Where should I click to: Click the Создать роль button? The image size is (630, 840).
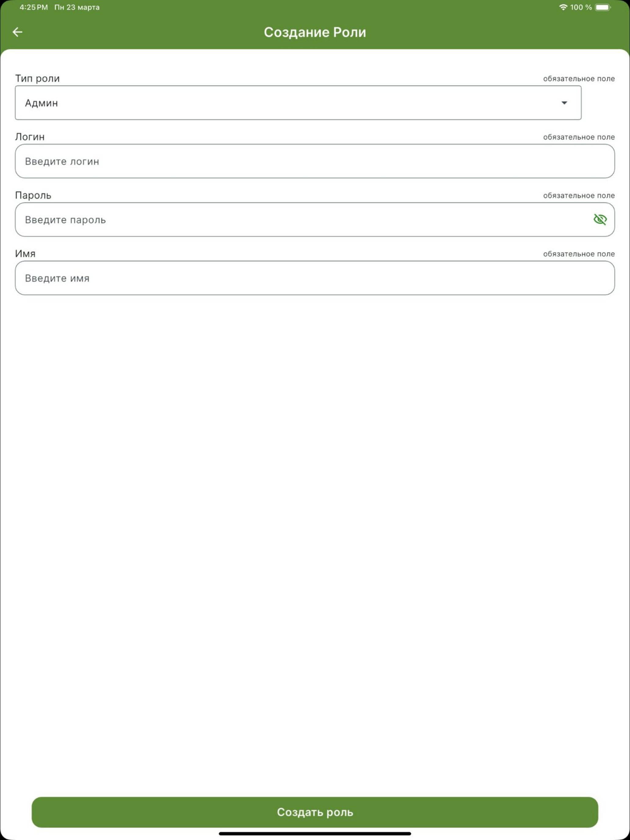(315, 812)
